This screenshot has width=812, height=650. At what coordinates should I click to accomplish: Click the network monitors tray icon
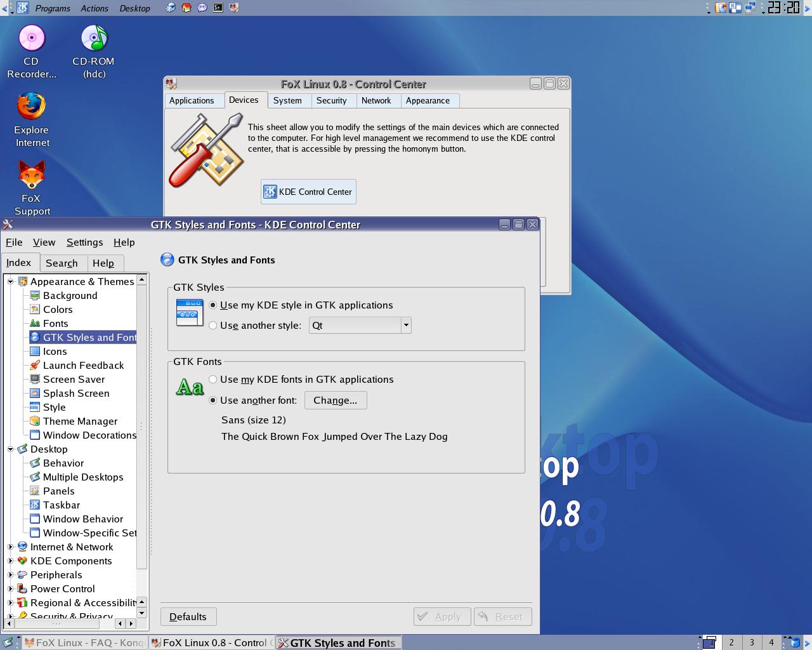[750, 8]
